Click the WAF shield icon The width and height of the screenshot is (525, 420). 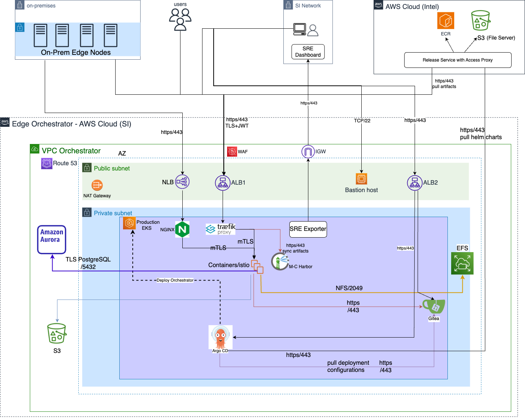pyautogui.click(x=232, y=151)
